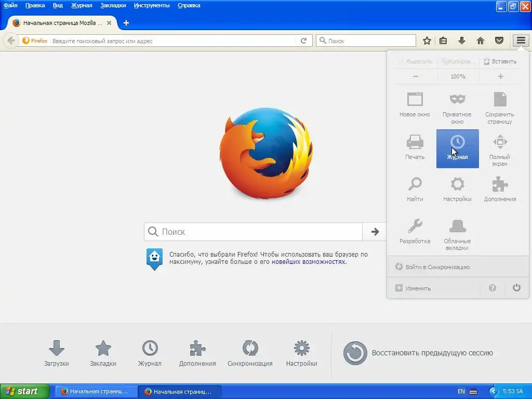Click Найти magnifier in menu panel
Viewport: 532px width, 399px height.
click(415, 190)
